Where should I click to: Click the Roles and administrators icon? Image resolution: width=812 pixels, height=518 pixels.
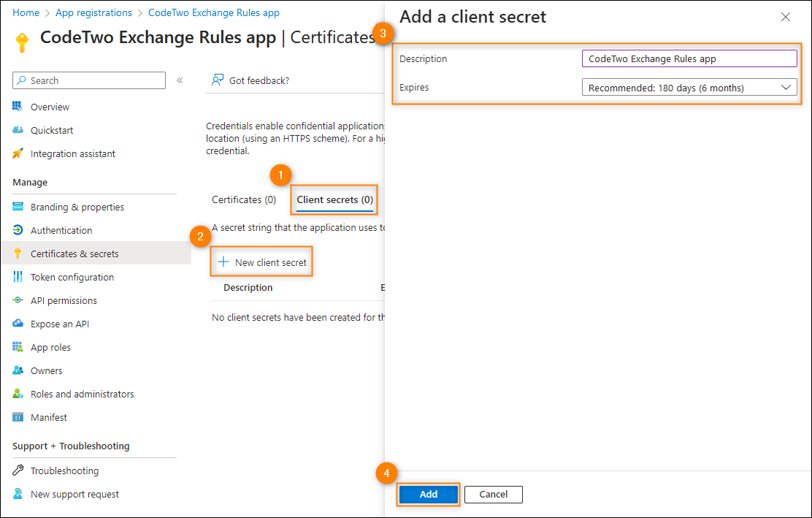18,394
